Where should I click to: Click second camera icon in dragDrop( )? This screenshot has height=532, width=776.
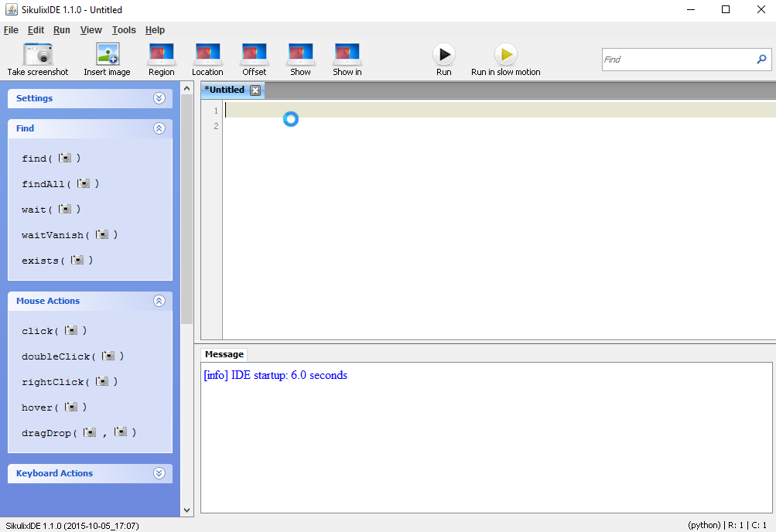pos(120,432)
